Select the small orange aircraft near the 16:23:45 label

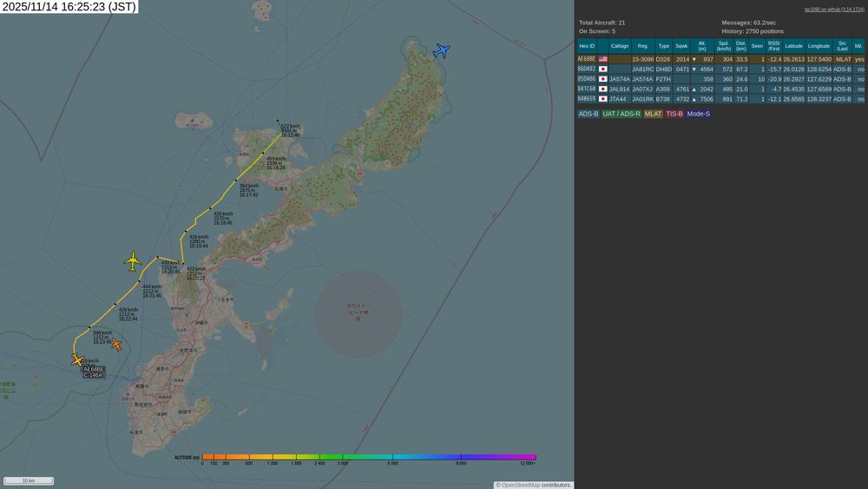116,345
